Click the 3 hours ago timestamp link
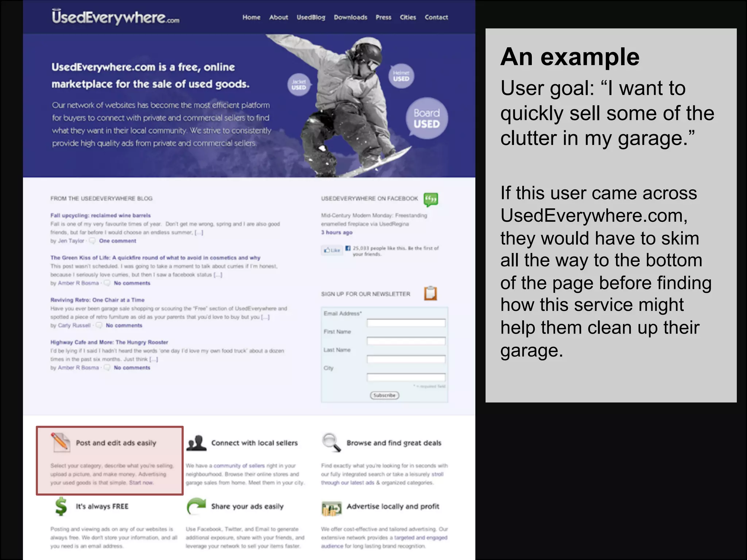The image size is (747, 560). 337,233
